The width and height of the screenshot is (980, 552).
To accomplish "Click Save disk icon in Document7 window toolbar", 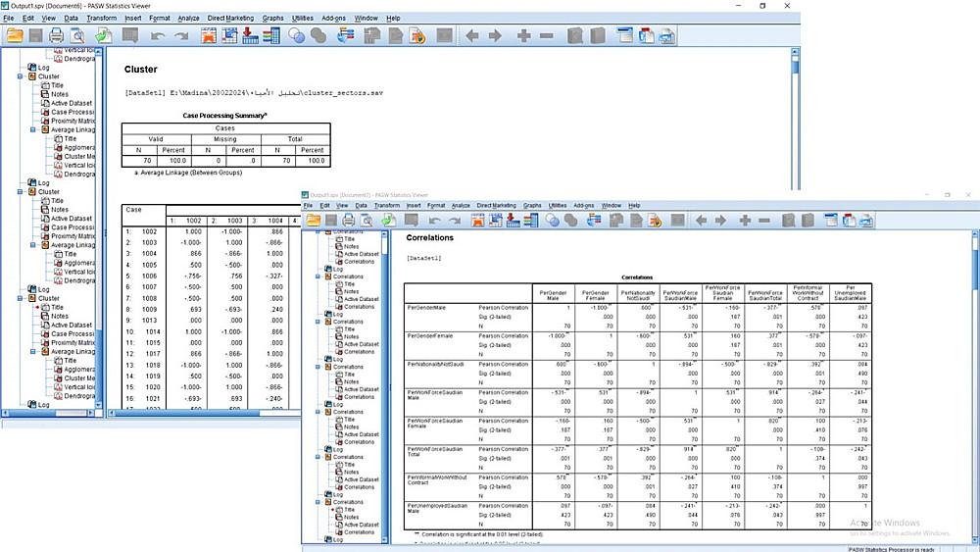I will (x=332, y=221).
